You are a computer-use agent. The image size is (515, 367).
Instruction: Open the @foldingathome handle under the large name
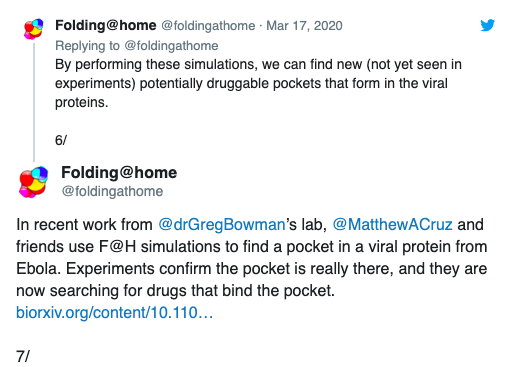click(112, 191)
